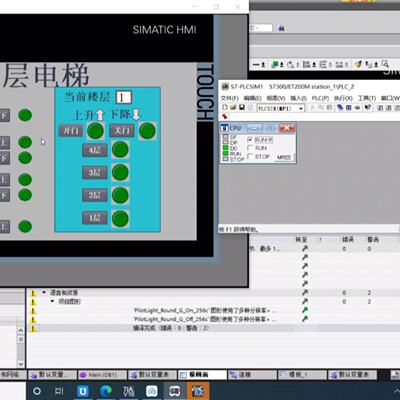This screenshot has width=400, height=400.
Task: Open the TIA Portal taskbar icon
Action: (129, 391)
